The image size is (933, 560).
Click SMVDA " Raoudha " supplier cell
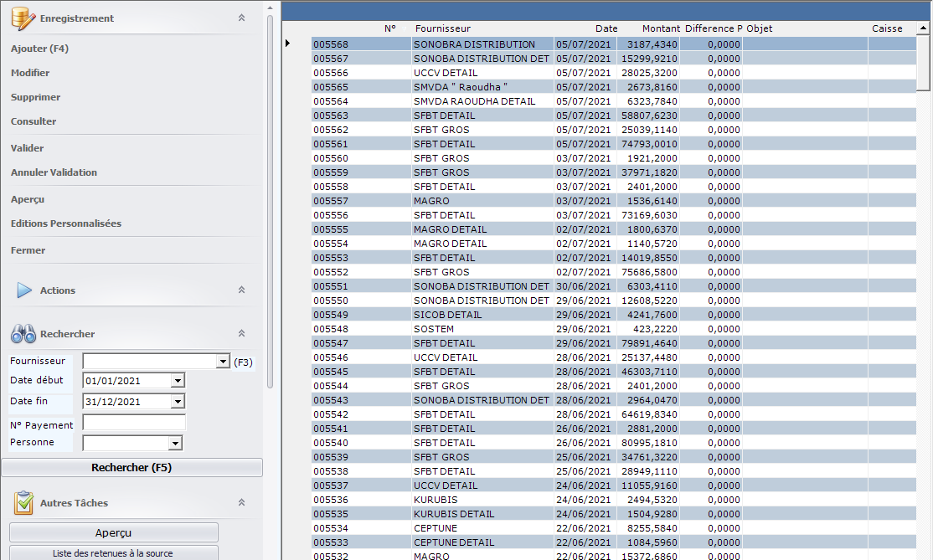click(x=461, y=87)
